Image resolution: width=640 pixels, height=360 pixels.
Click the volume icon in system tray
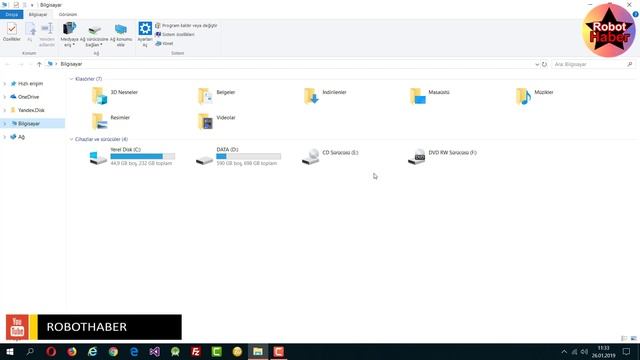pyautogui.click(x=584, y=352)
